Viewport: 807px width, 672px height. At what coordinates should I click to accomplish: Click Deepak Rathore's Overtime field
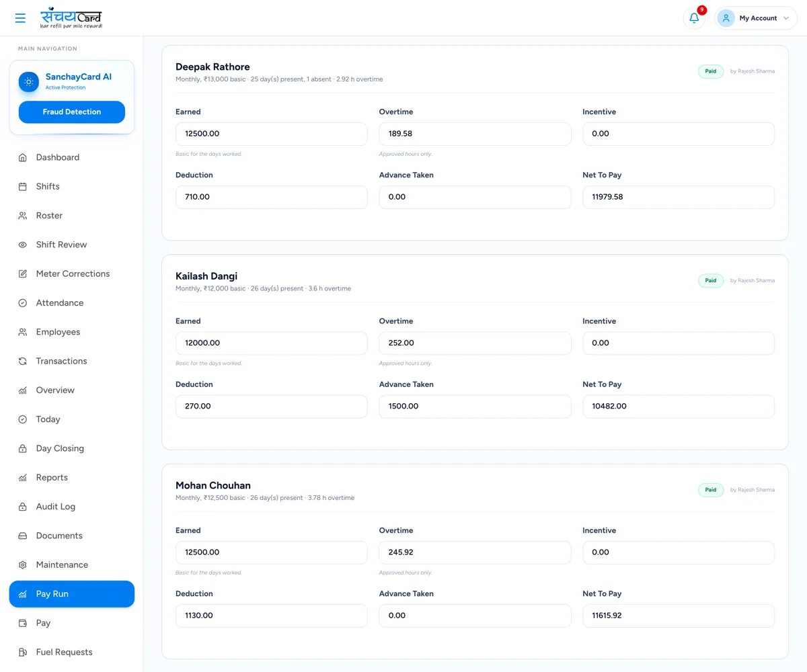pyautogui.click(x=475, y=134)
